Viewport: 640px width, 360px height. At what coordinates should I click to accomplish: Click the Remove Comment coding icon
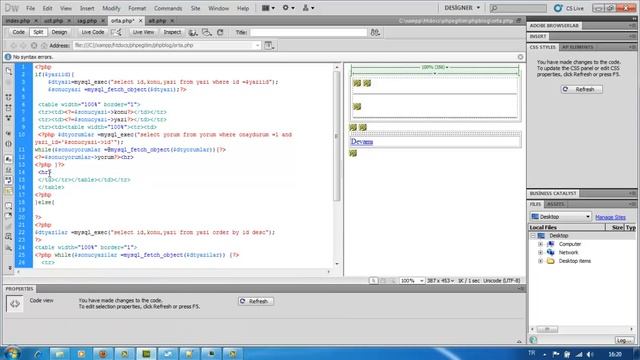click(x=9, y=216)
